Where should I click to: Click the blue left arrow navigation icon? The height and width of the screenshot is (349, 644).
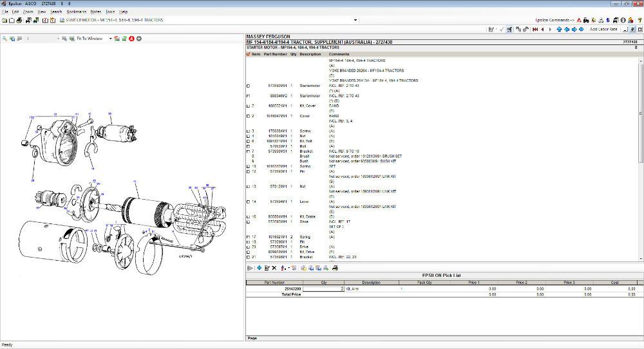point(566,29)
